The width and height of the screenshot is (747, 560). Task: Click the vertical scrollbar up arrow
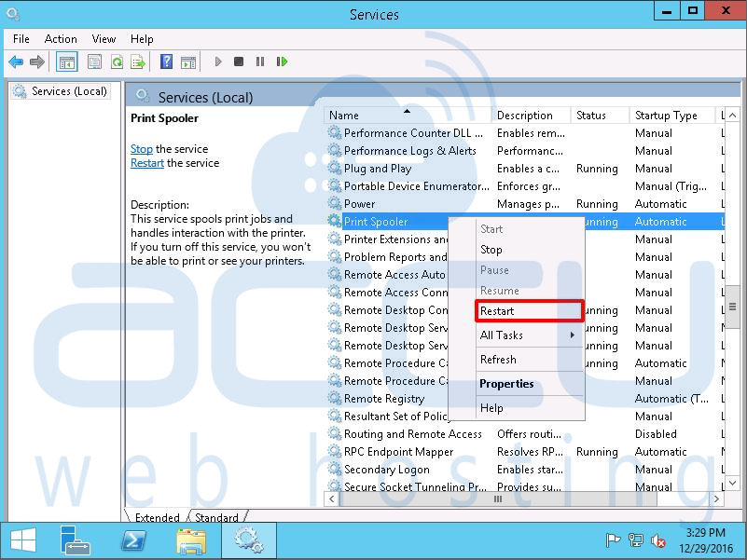pyautogui.click(x=733, y=116)
